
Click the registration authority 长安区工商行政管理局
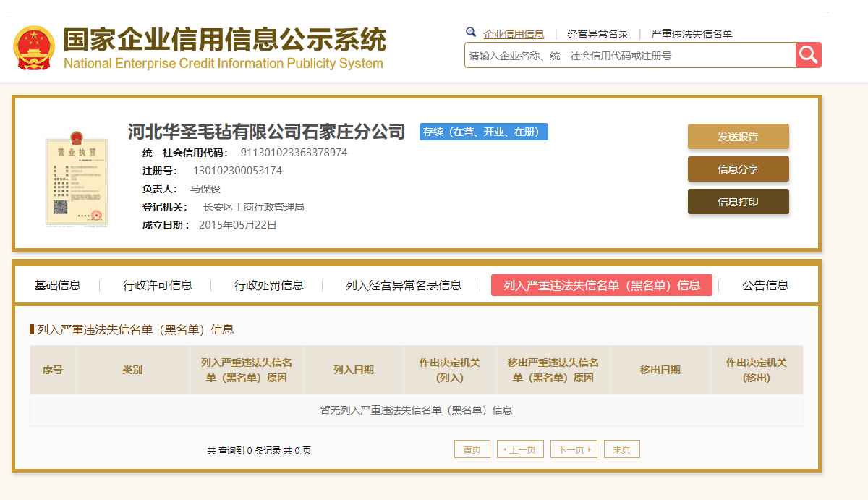(x=254, y=207)
